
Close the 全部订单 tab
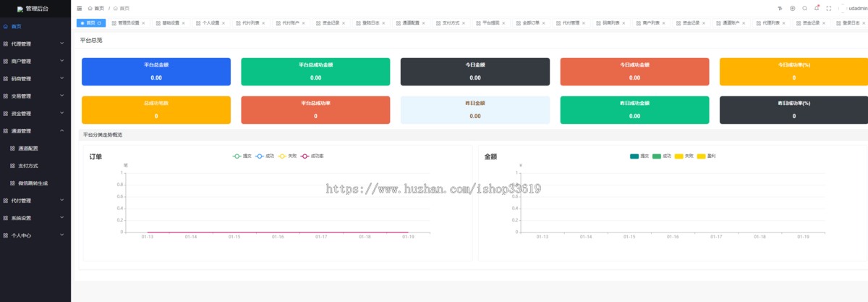544,23
